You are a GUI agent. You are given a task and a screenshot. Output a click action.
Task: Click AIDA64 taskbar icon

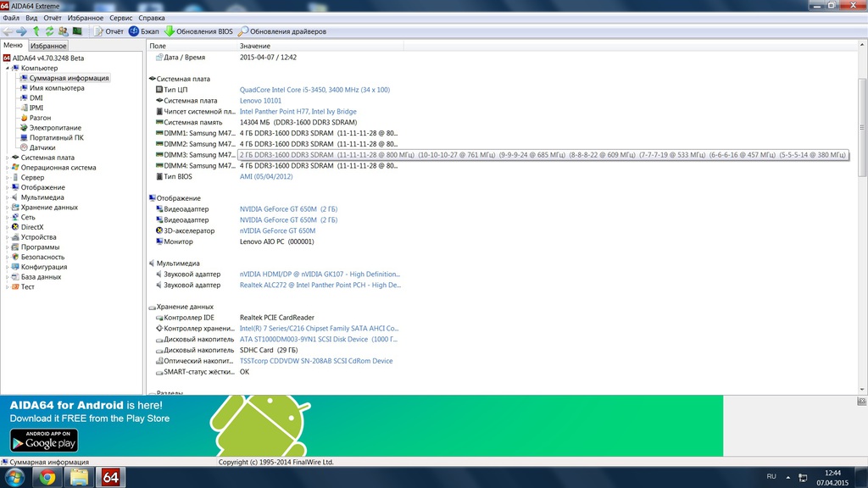click(111, 478)
